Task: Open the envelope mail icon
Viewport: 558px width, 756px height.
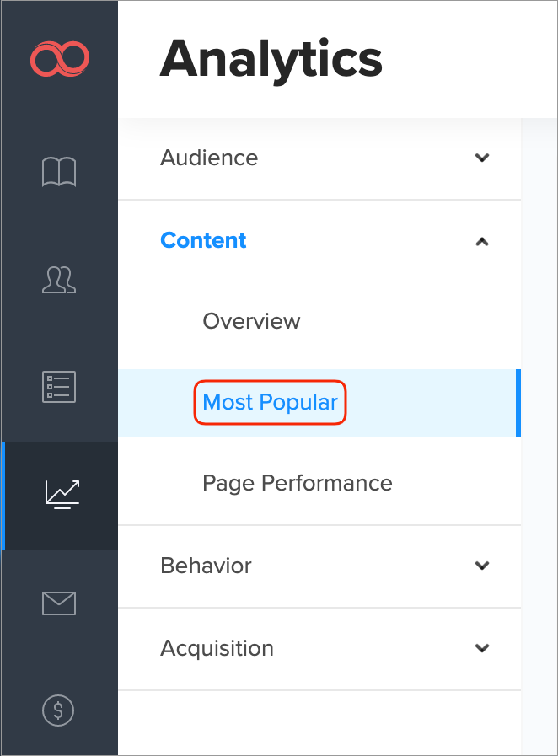Action: coord(59,603)
